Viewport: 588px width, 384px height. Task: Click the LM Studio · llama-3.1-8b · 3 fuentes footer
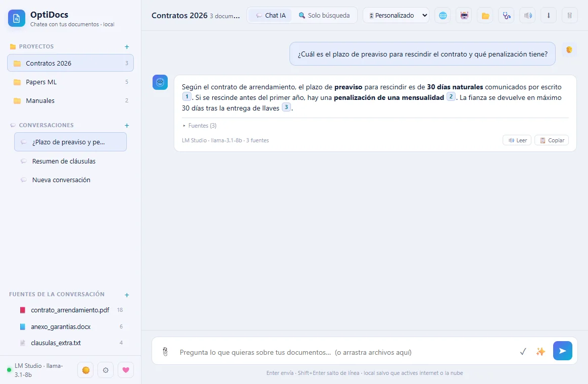point(225,140)
